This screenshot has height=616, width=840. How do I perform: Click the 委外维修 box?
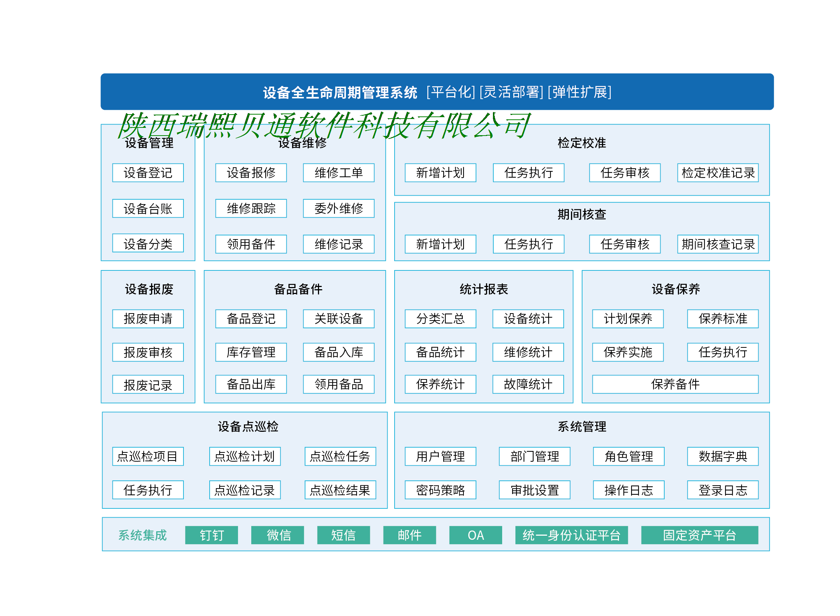coord(339,209)
